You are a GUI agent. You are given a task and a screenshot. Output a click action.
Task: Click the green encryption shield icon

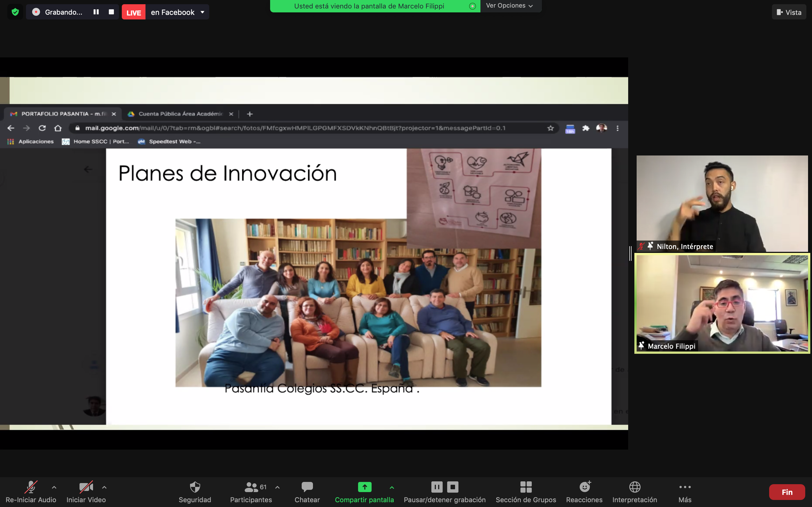click(15, 12)
